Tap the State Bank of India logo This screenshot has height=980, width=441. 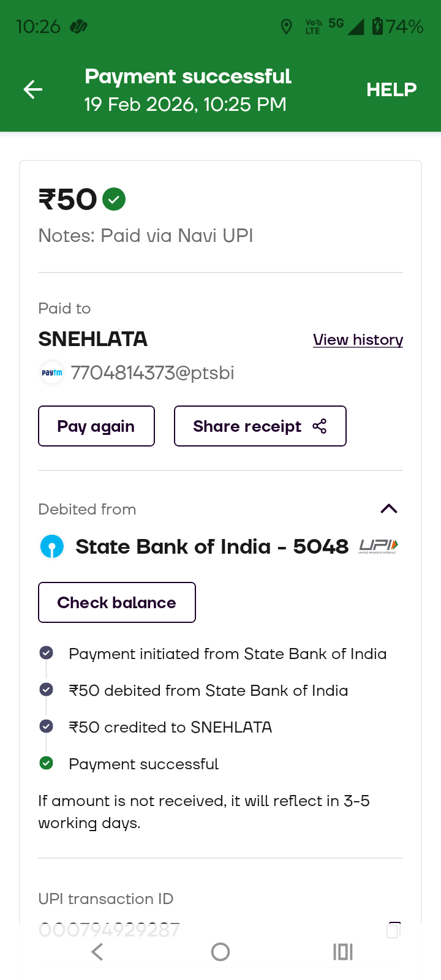coord(52,546)
